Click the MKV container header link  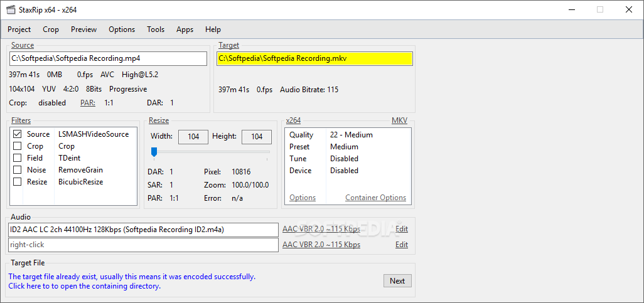pyautogui.click(x=400, y=120)
